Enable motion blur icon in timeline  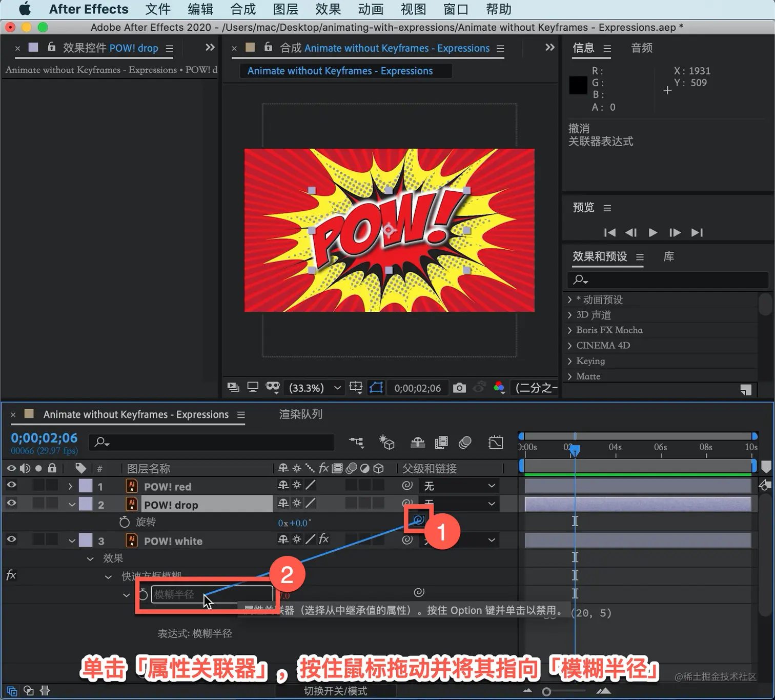[465, 442]
